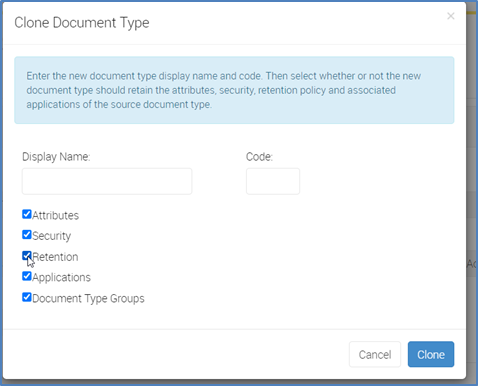478x386 pixels.
Task: Close the Clone Document Type dialog
Action: point(451,16)
